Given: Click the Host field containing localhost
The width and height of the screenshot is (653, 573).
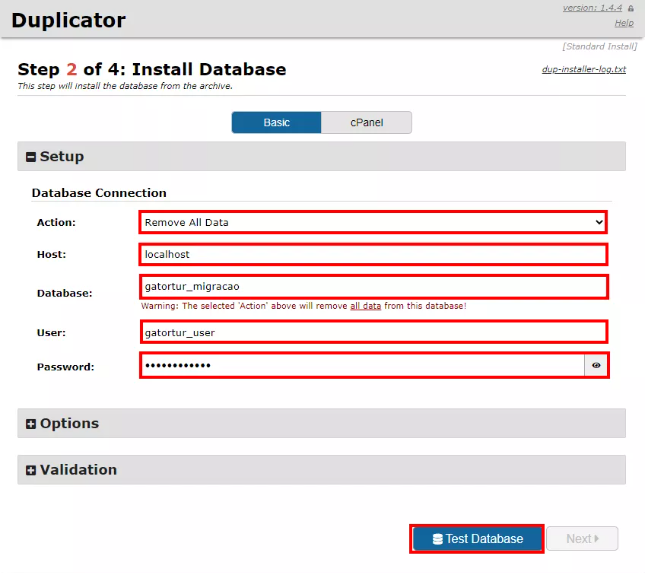Looking at the screenshot, I should (x=373, y=254).
